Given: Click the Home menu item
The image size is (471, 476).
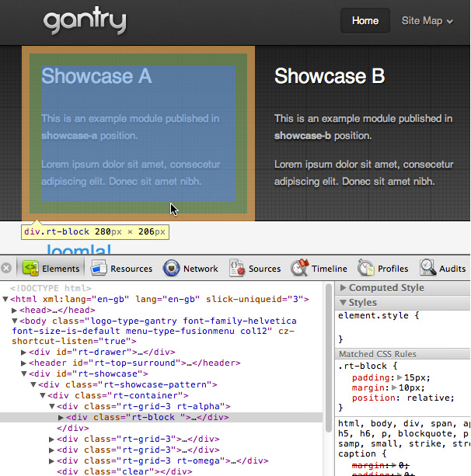Looking at the screenshot, I should click(x=365, y=21).
